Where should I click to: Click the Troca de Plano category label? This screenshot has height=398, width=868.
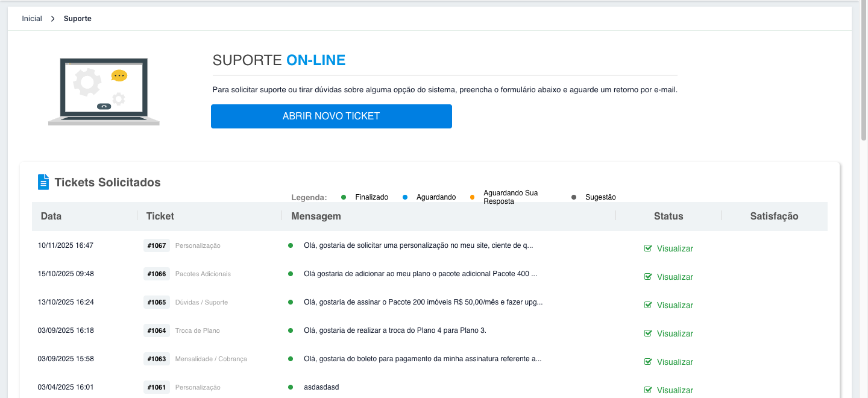pos(198,330)
